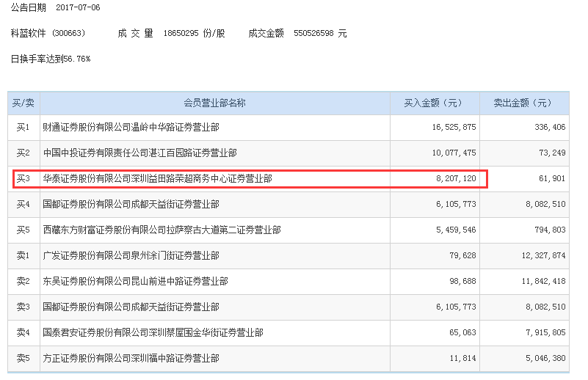Click 国都证券成都天益街 name in 卖3 row
Screen dimensions: 588x380
click(x=131, y=307)
